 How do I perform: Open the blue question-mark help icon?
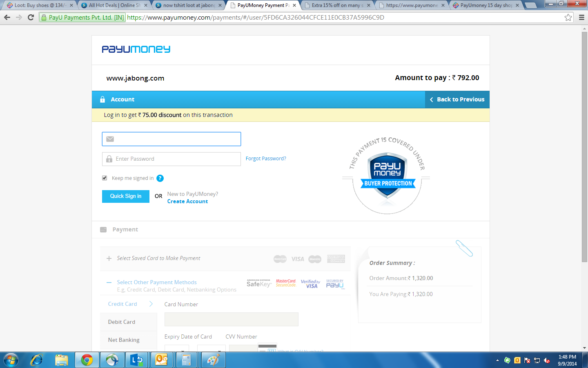(x=160, y=178)
